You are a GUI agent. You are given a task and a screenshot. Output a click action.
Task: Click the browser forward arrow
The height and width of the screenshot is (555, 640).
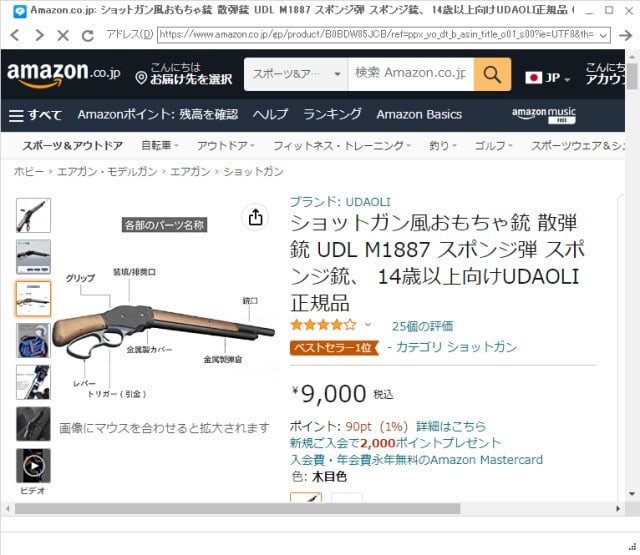(39, 36)
